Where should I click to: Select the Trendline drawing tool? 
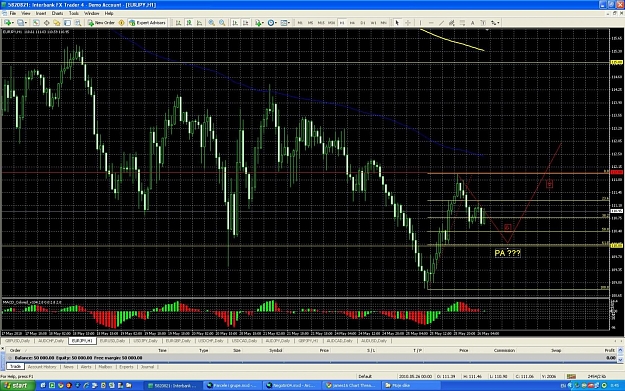[x=441, y=23]
